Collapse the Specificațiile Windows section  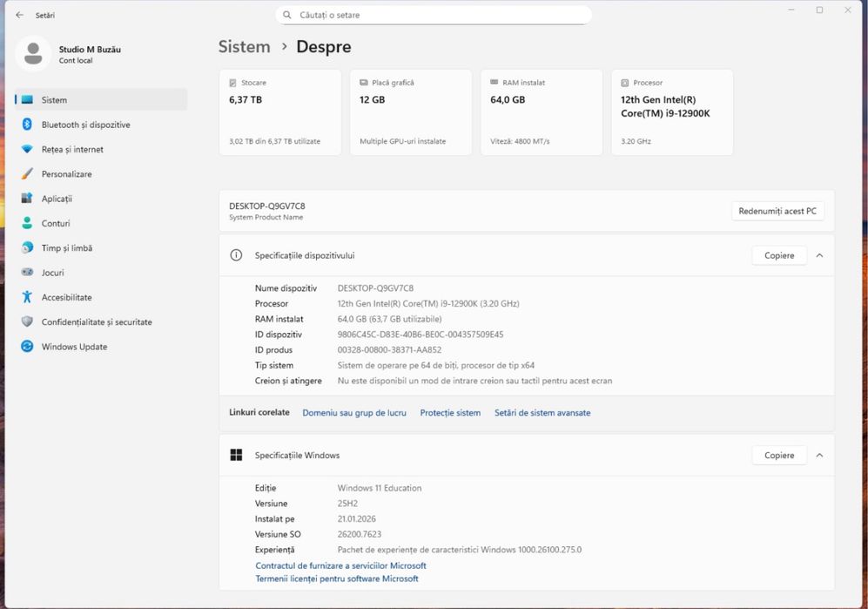[x=819, y=455]
